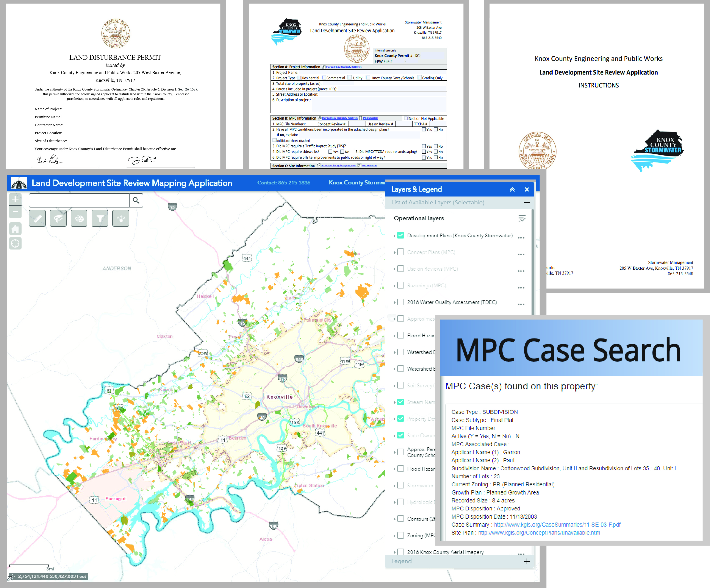Open the Case Summary PDF link

click(x=557, y=525)
